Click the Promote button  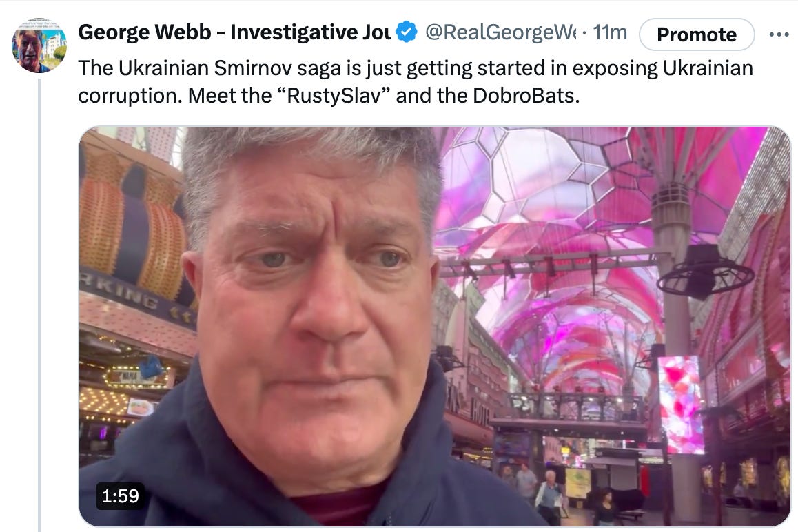coord(697,34)
